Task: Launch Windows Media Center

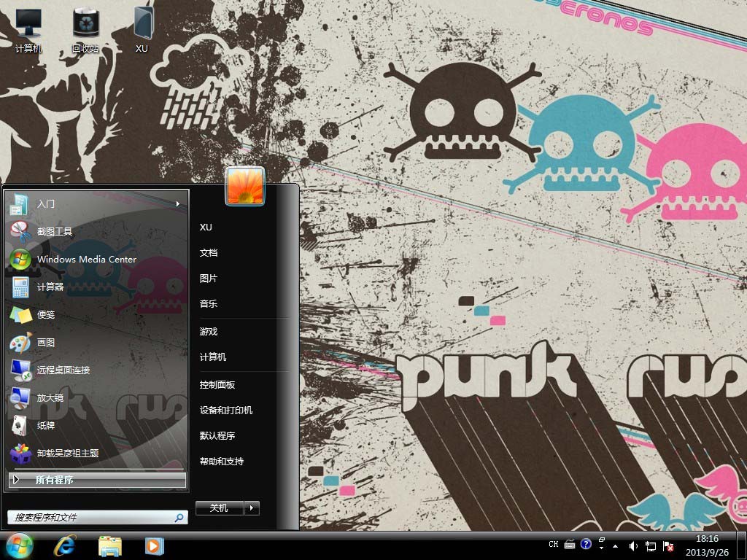Action: coord(86,260)
